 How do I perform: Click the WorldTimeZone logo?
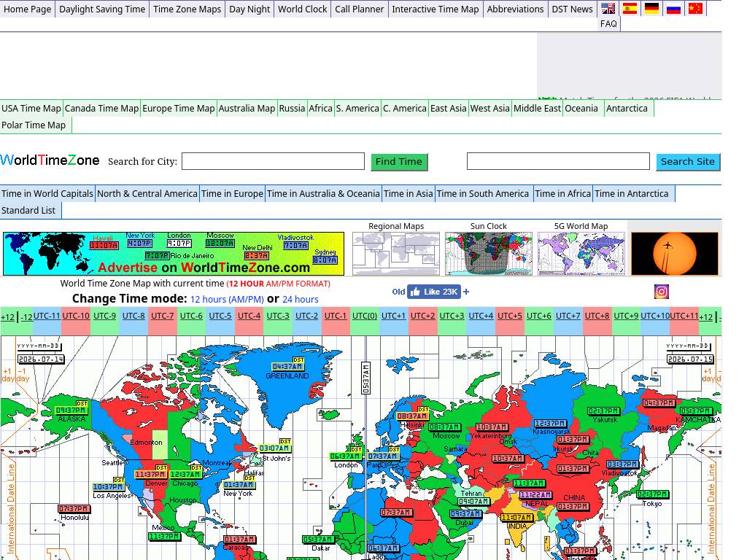pyautogui.click(x=50, y=160)
